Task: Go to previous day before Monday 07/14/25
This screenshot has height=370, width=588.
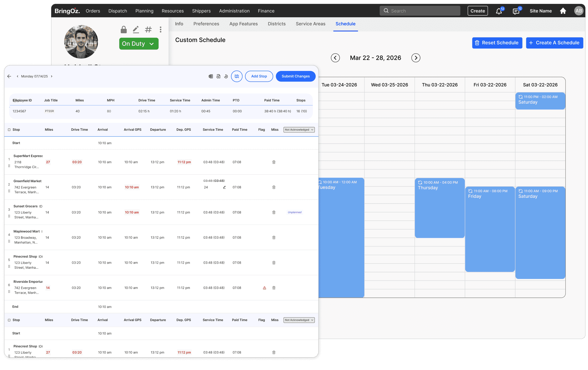Action: tap(17, 76)
